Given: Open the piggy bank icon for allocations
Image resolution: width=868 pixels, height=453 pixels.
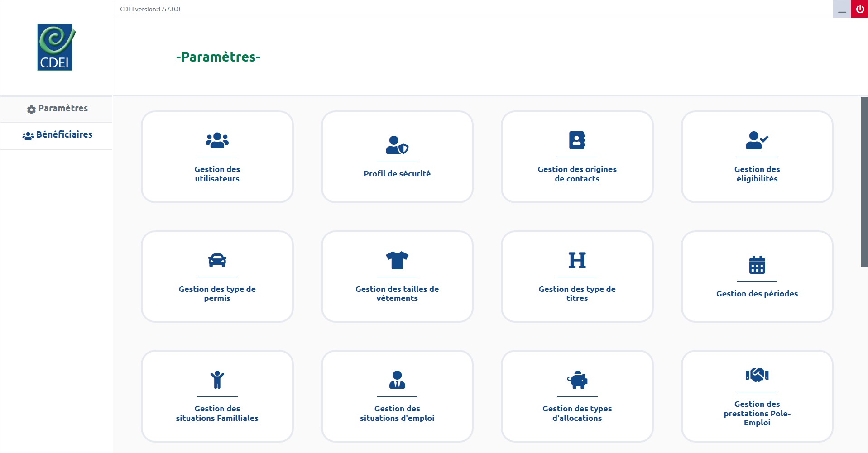Looking at the screenshot, I should [x=577, y=380].
